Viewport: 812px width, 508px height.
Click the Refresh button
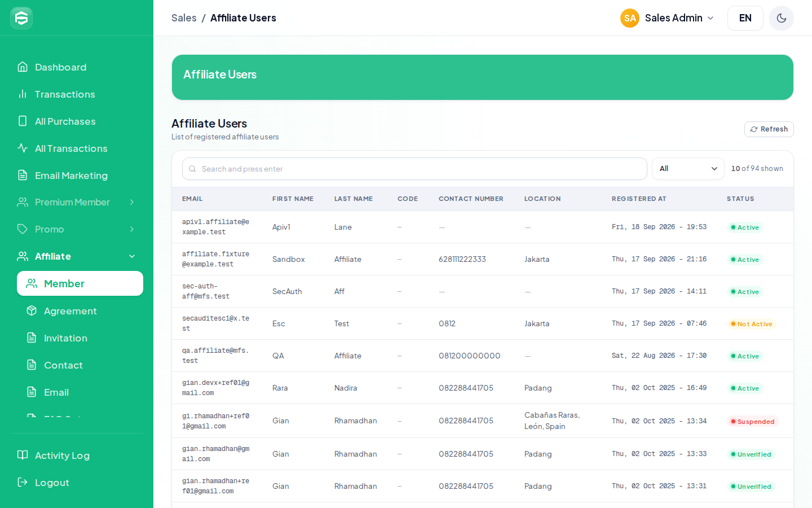pyautogui.click(x=769, y=129)
